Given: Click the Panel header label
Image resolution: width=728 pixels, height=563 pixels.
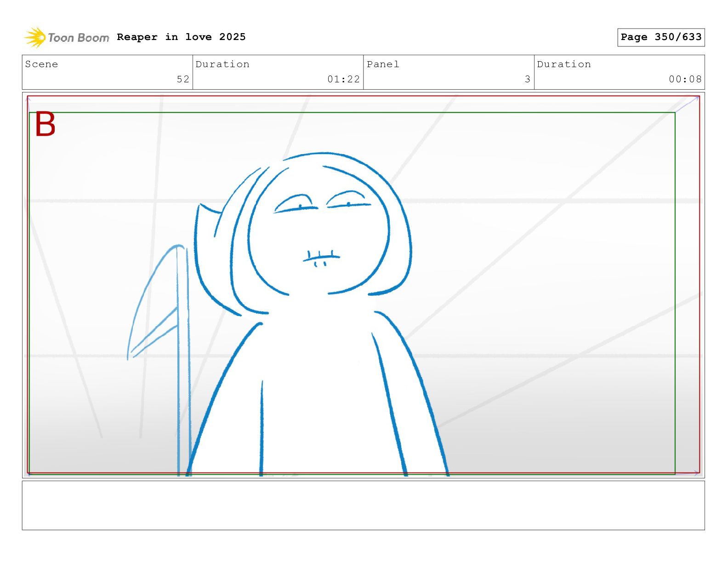Looking at the screenshot, I should (x=383, y=64).
